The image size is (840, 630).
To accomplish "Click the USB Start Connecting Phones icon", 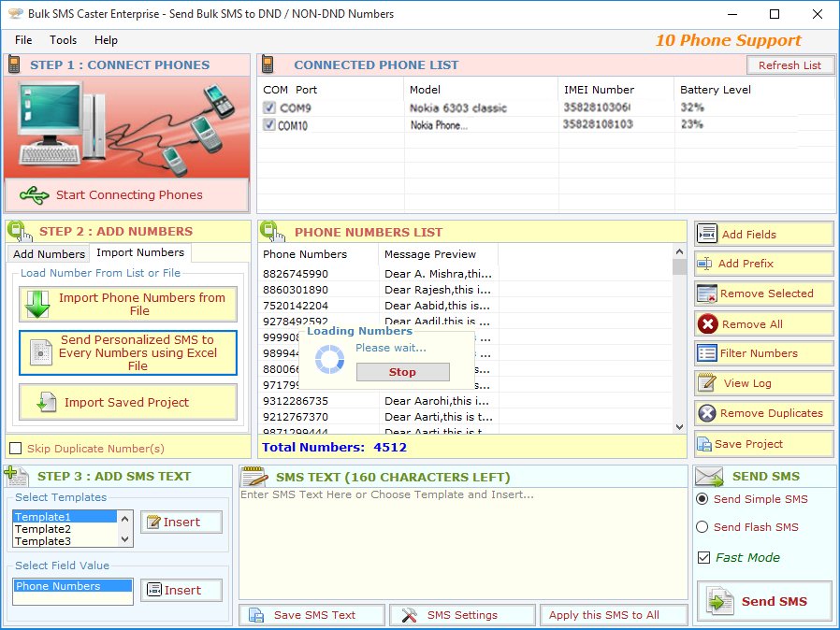I will point(35,194).
